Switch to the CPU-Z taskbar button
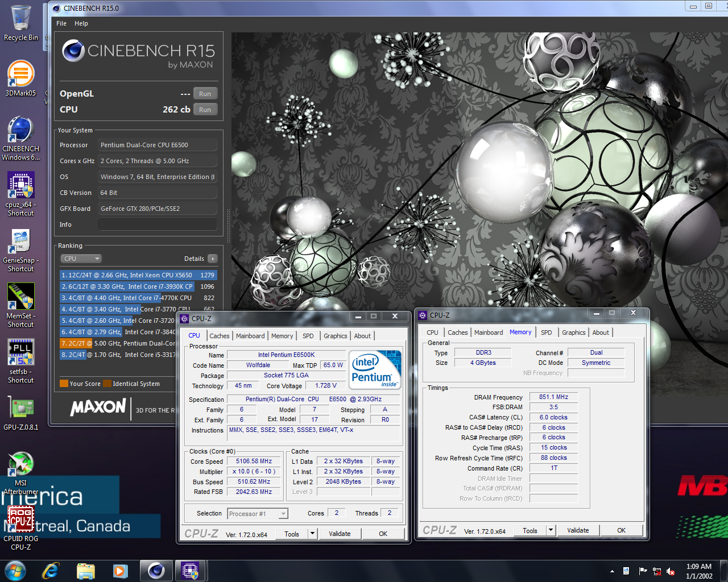The width and height of the screenshot is (728, 582). pyautogui.click(x=190, y=571)
